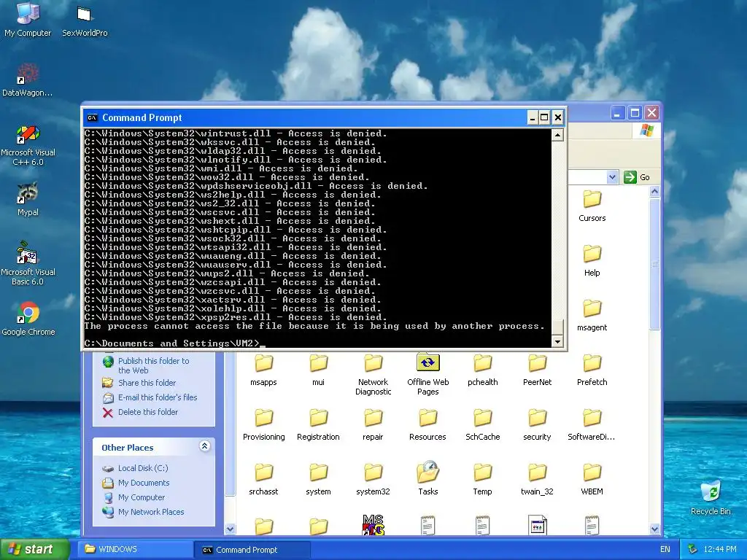
Task: Click Share this folder link
Action: click(147, 383)
